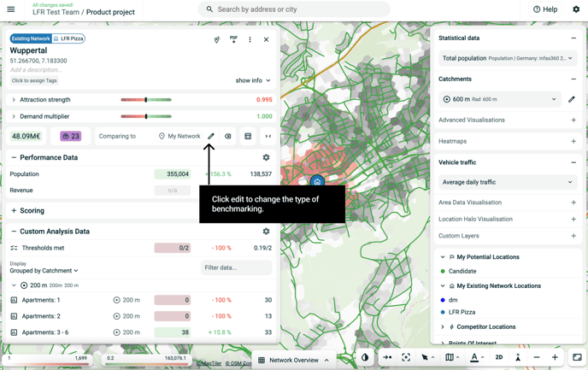Open Custom Analysis Data settings gear
The image size is (588, 370).
point(266,232)
